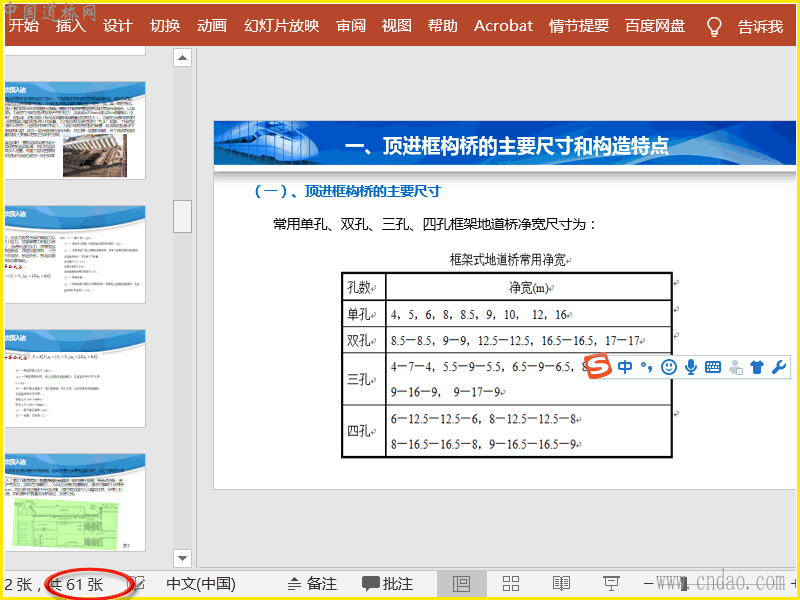The image size is (800, 600).
Task: Open the Sogou skin shirt icon
Action: (x=757, y=367)
